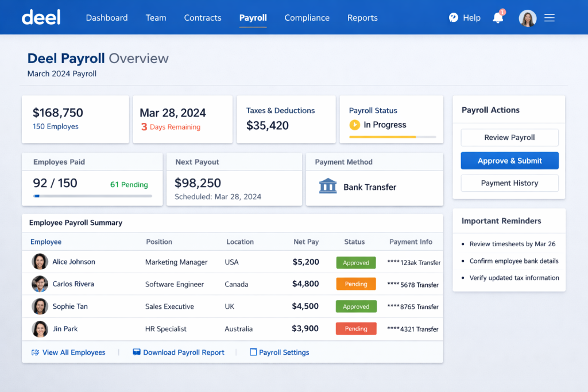Screen dimensions: 588x392
Task: Click the deel logo
Action: 41,17
